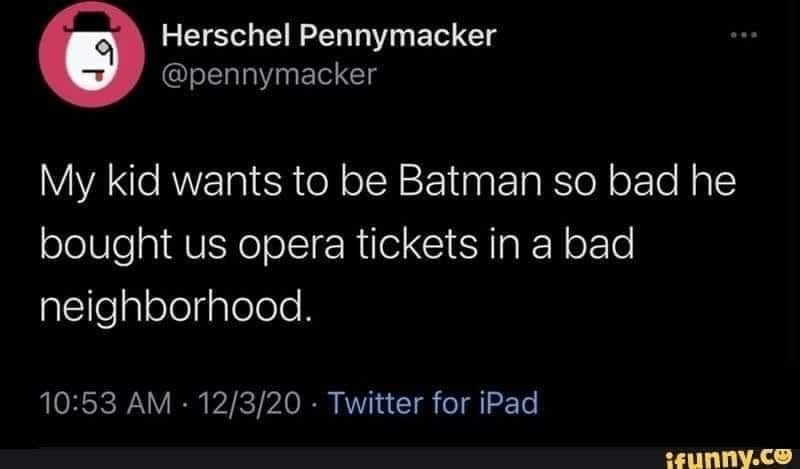Open the Herschel Pennymacker display name

329,37
